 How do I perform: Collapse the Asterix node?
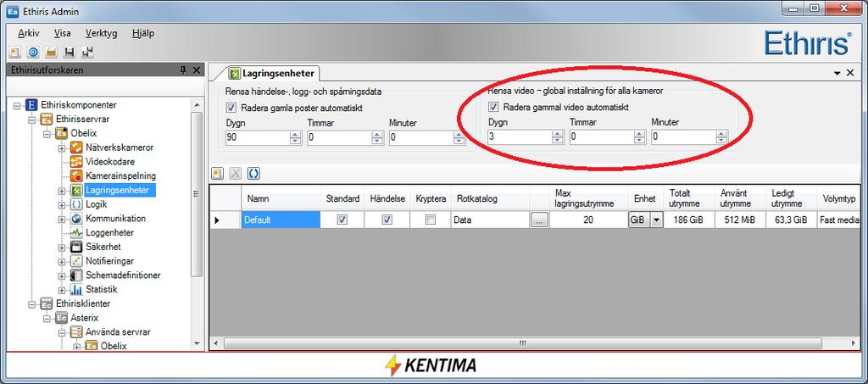[47, 318]
